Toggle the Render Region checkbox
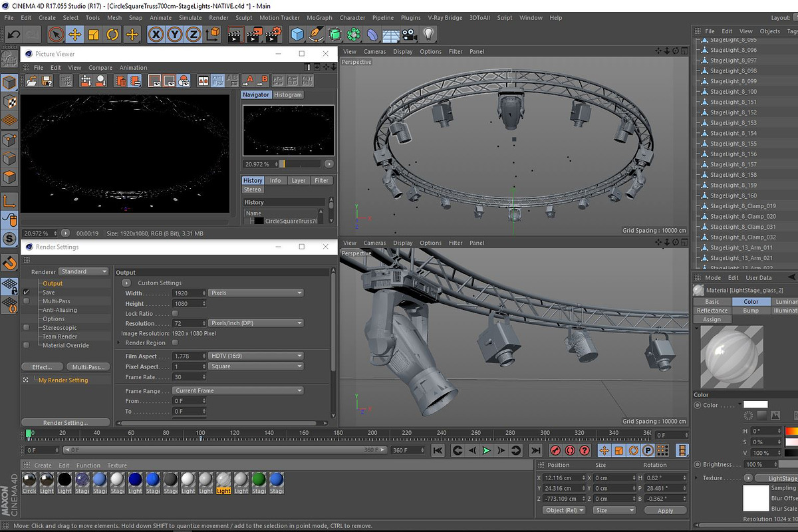 (175, 342)
